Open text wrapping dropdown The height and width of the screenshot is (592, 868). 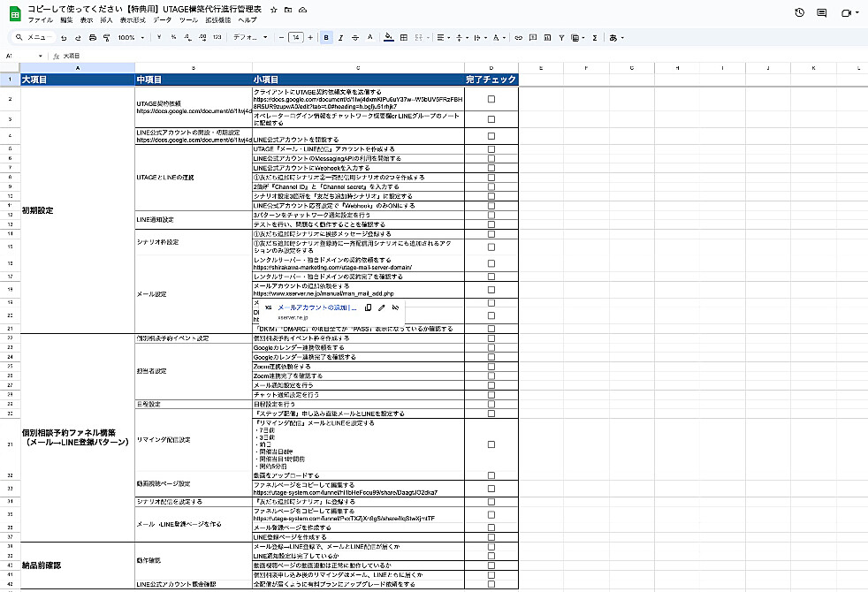[x=480, y=38]
